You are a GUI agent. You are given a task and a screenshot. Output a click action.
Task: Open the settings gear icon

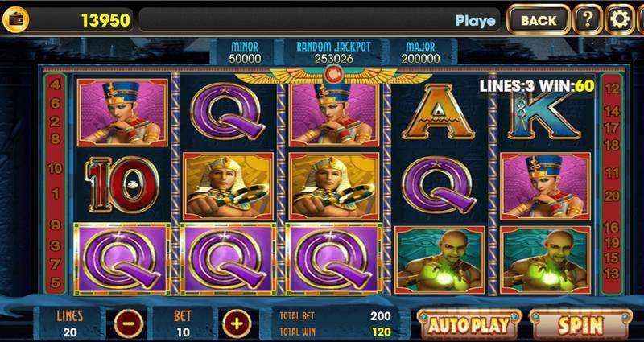click(x=620, y=19)
